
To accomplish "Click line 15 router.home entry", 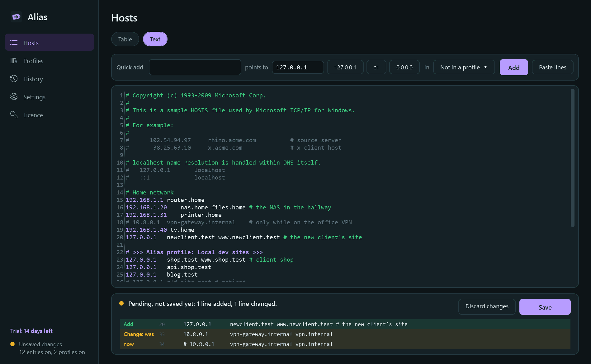I will pyautogui.click(x=165, y=200).
